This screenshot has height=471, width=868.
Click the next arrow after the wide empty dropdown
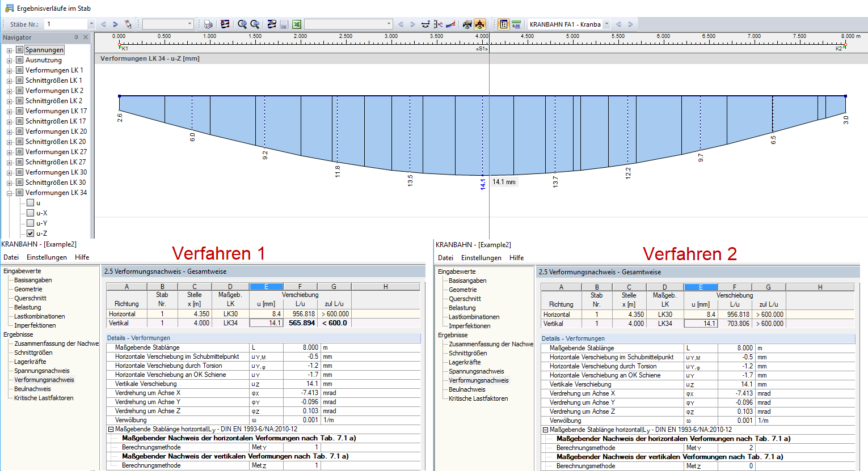[412, 24]
